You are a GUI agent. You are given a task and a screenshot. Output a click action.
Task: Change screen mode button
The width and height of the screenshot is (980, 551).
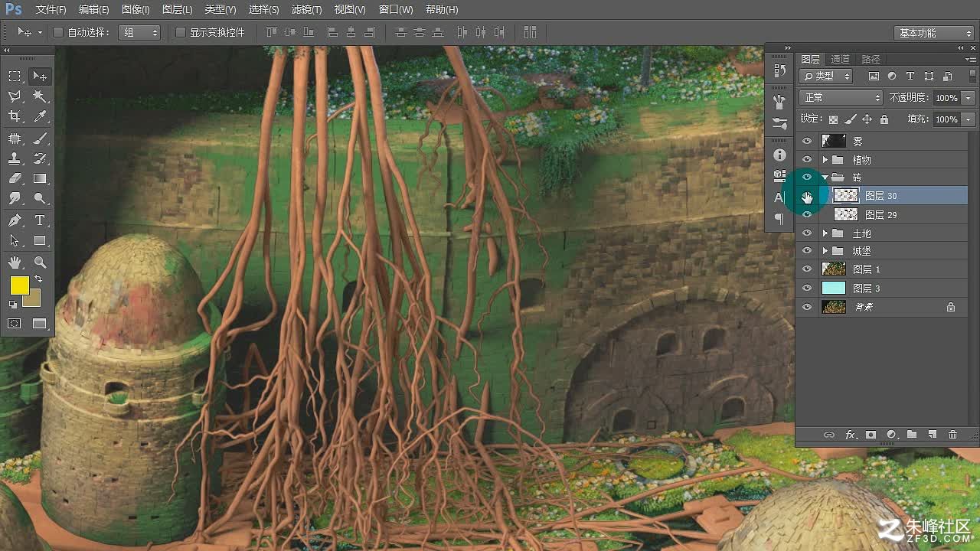[40, 324]
